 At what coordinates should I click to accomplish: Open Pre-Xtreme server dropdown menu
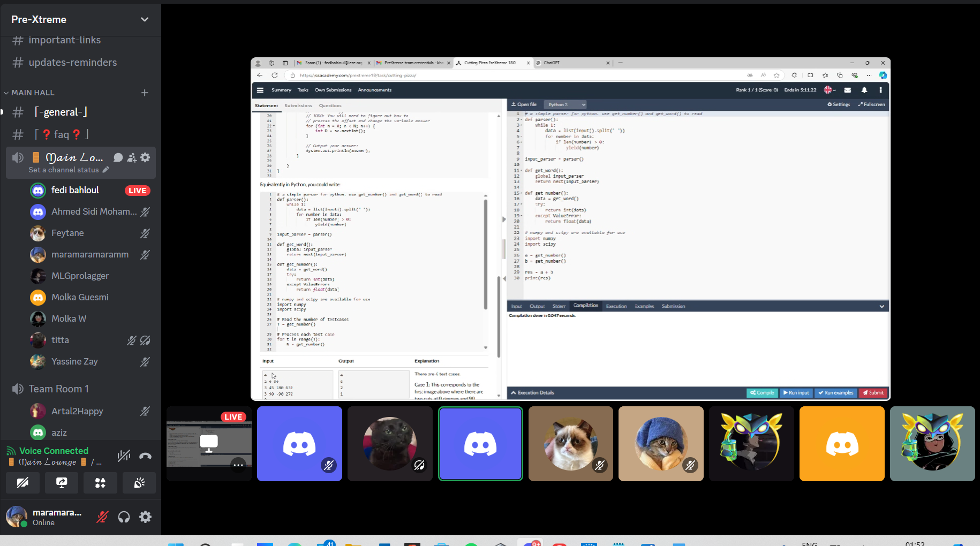144,19
